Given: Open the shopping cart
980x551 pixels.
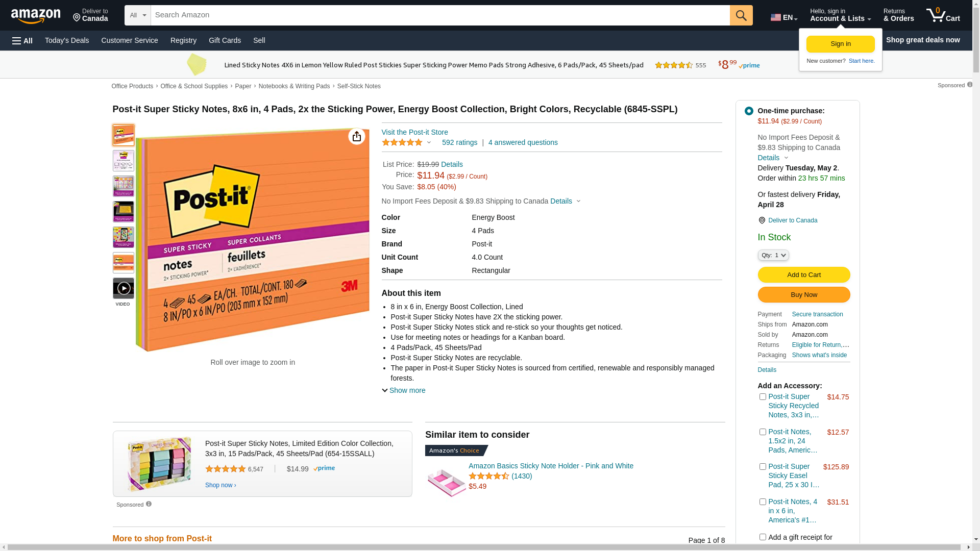Looking at the screenshot, I should pos(943,15).
